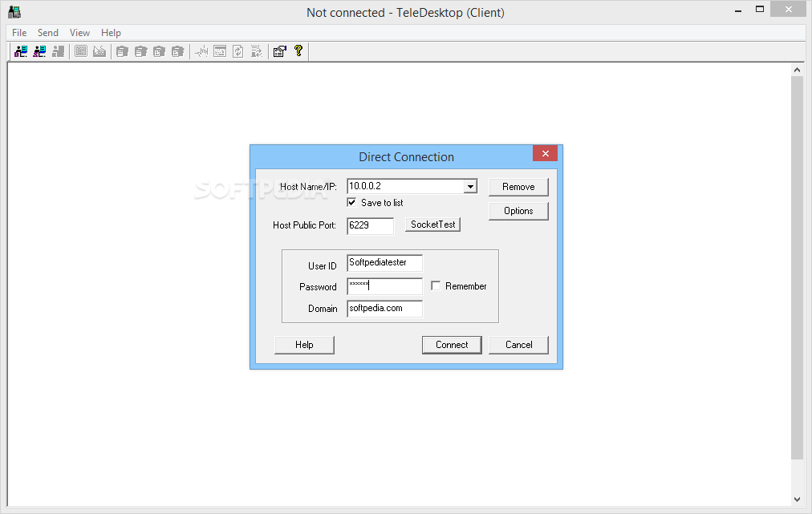Open the Send menu
Screen dimensions: 812x514
(x=47, y=33)
